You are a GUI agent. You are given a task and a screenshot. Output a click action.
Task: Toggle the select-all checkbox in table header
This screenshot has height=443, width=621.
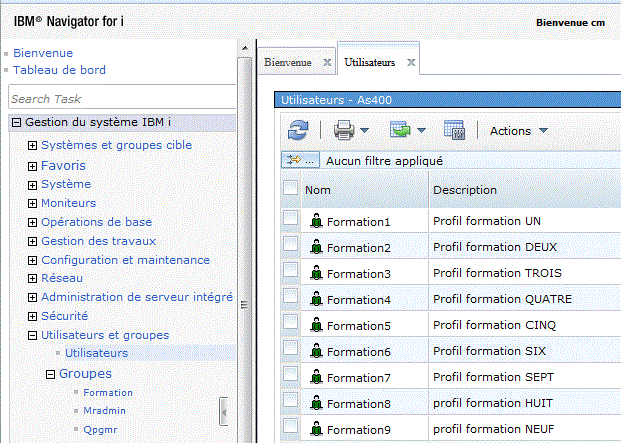coord(290,188)
